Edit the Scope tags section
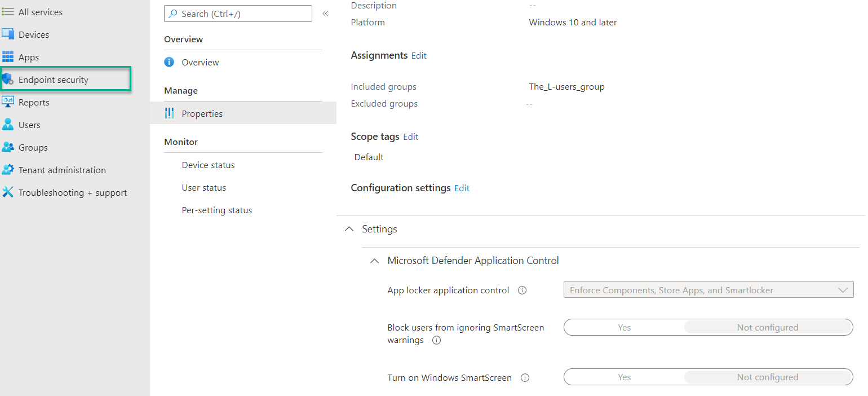 (411, 137)
